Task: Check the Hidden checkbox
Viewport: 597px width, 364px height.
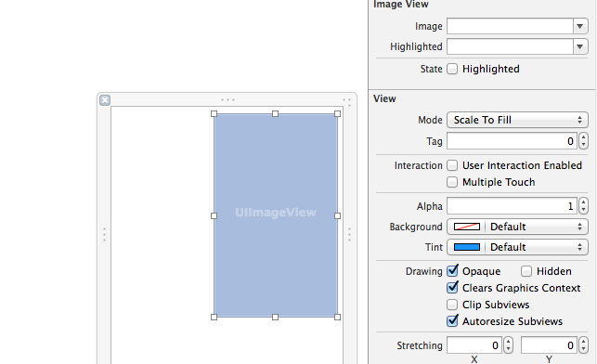Action: [x=526, y=271]
